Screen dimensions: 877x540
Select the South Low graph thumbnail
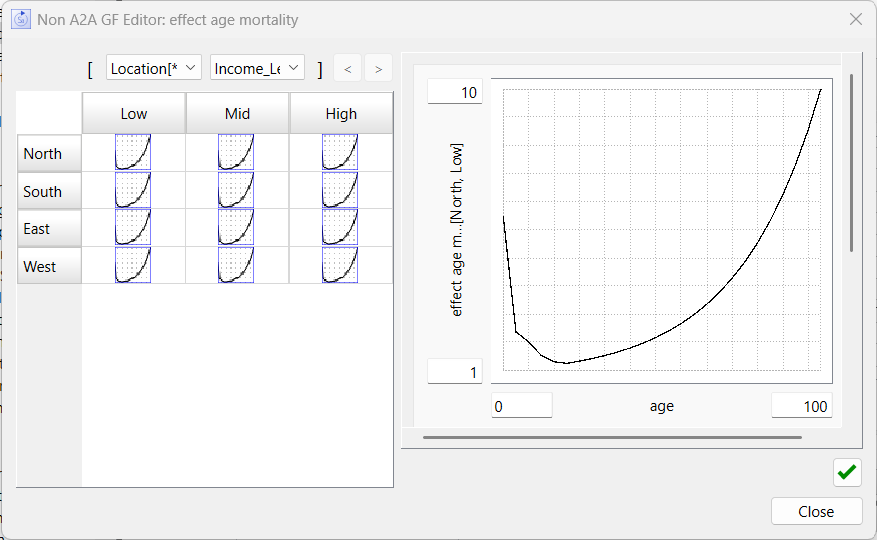point(133,190)
